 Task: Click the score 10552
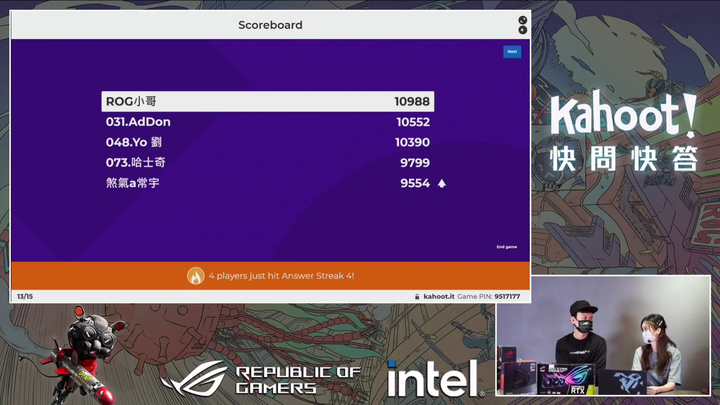coord(413,122)
